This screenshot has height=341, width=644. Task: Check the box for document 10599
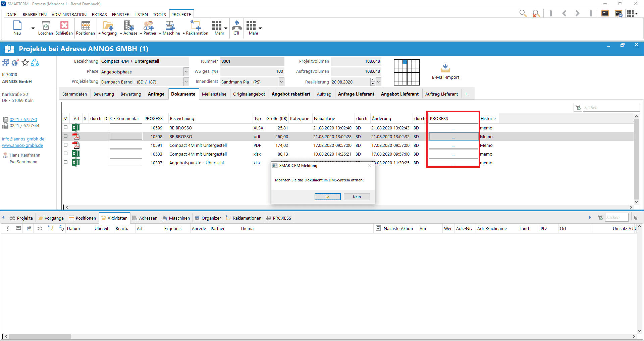tap(66, 127)
